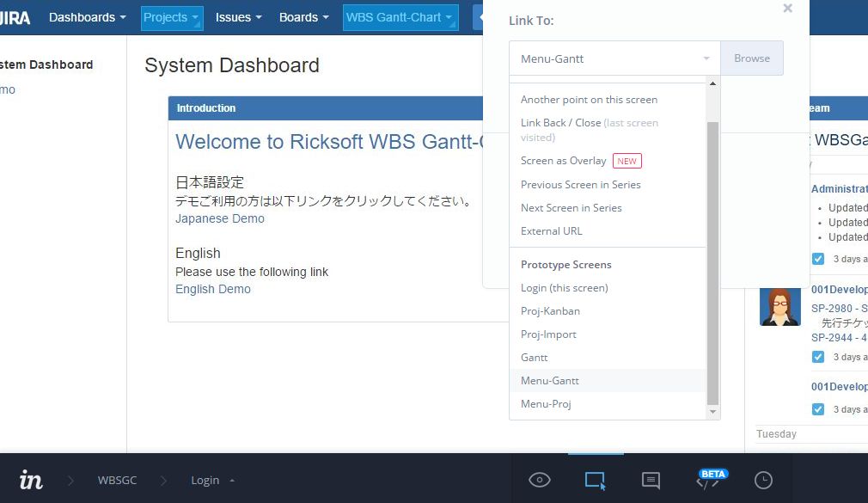Pick Menu-Proj screen from list
Viewport: 868px width, 503px height.
pos(608,404)
